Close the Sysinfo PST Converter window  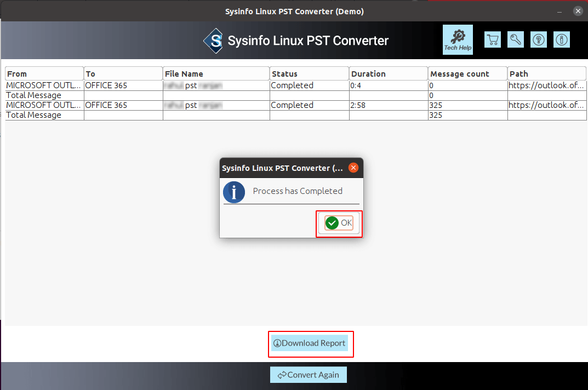[578, 11]
